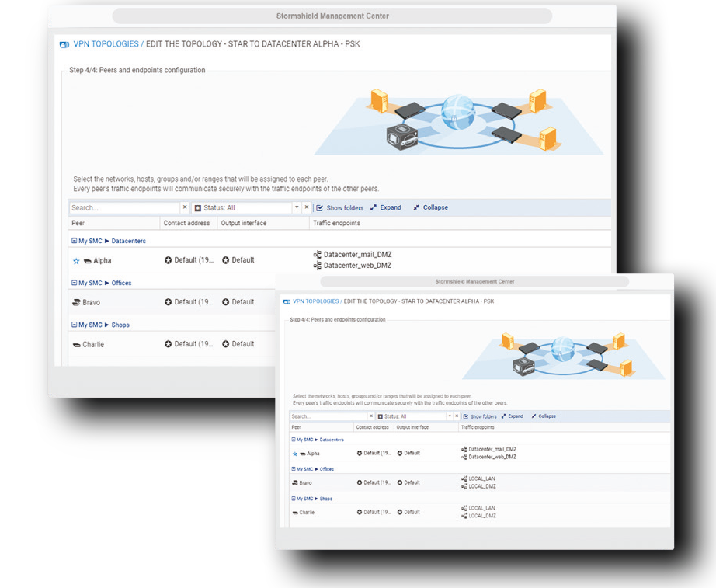Collapse My SMC Offices folder in front window
Image resolution: width=716 pixels, height=588 pixels.
coord(293,469)
